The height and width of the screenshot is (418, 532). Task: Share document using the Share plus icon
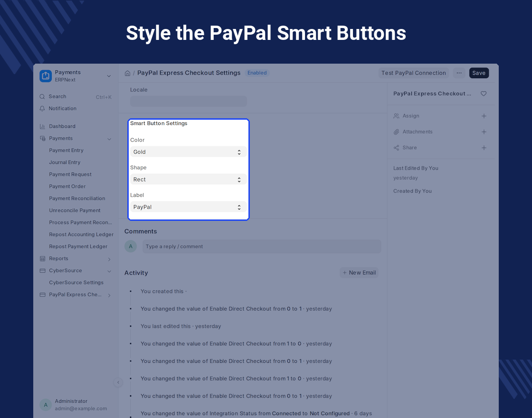pyautogui.click(x=484, y=148)
